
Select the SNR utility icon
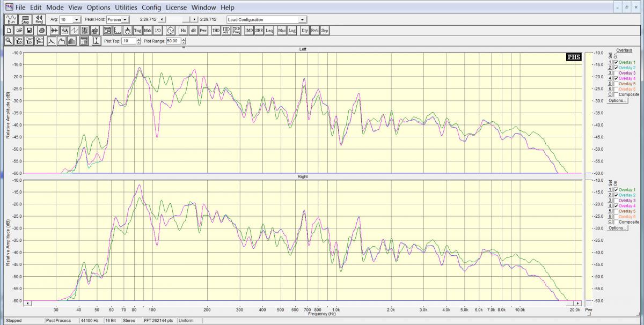[x=259, y=31]
